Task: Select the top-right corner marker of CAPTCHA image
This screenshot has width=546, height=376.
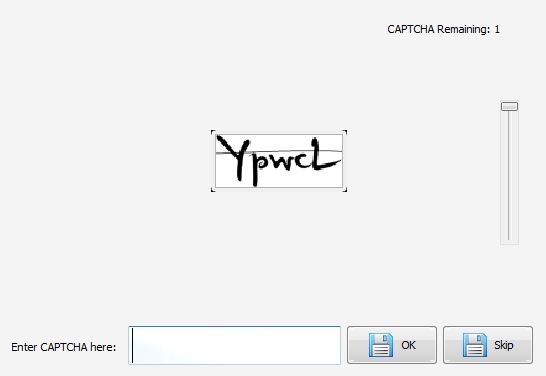Action: (x=345, y=132)
